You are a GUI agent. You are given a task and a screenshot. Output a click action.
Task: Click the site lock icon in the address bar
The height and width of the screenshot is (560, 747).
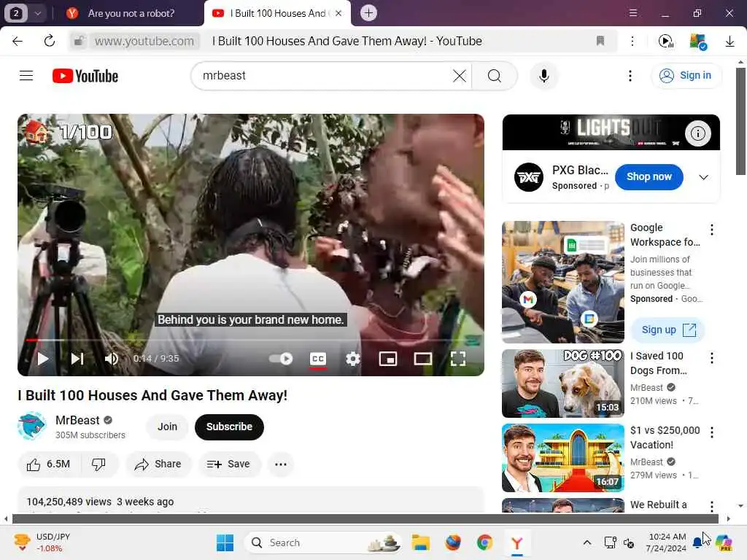tap(79, 42)
